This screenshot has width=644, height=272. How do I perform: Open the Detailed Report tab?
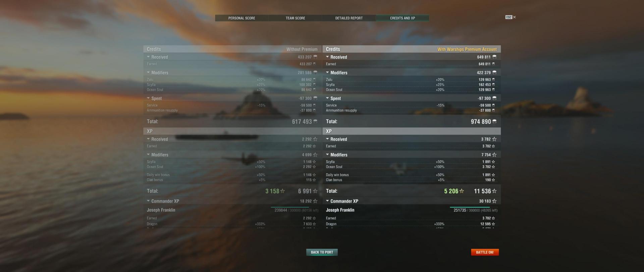[349, 18]
